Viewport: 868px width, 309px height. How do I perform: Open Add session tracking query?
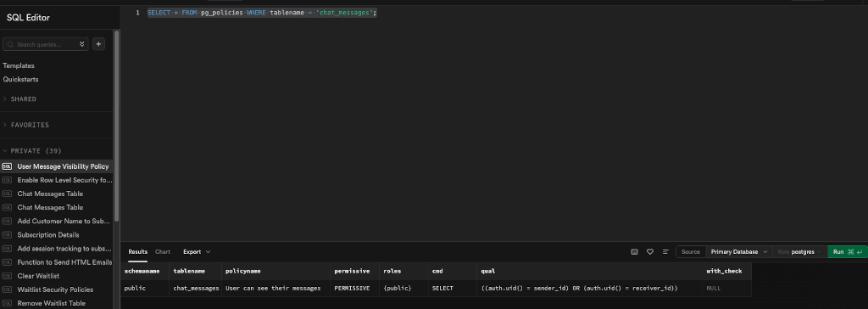coord(57,249)
